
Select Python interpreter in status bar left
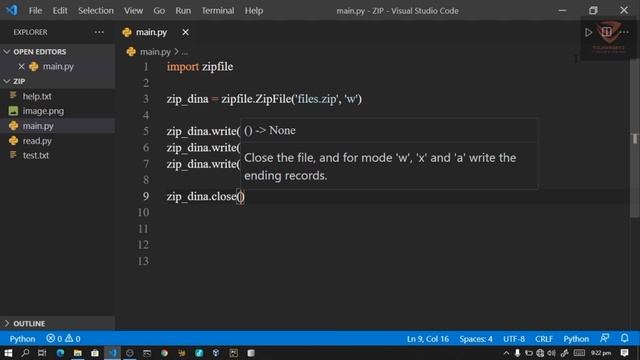tap(22, 339)
